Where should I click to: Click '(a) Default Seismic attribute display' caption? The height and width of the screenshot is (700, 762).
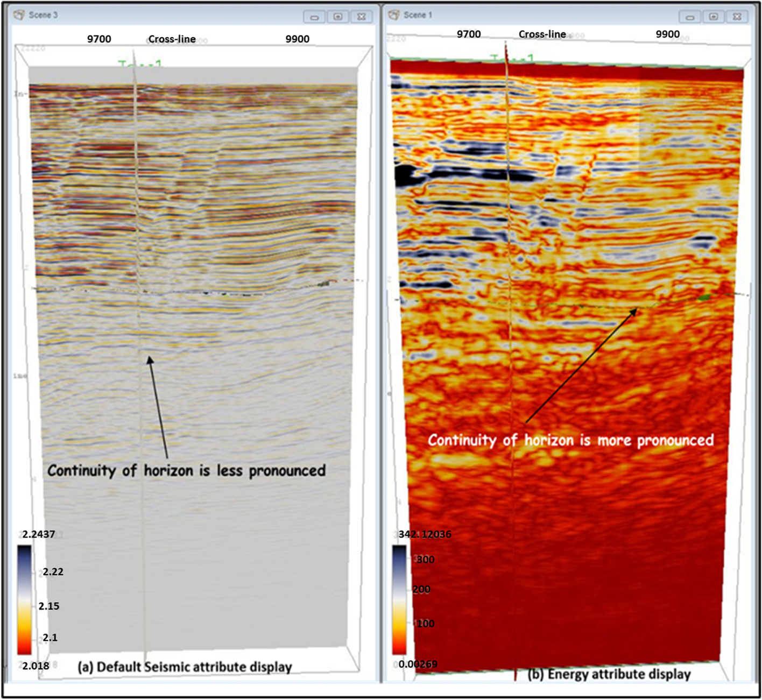pos(185,667)
